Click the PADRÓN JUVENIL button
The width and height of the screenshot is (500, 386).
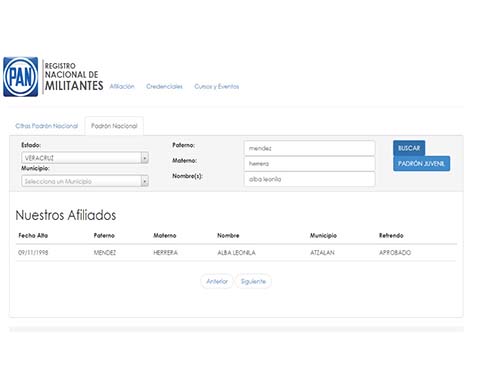[x=421, y=164]
